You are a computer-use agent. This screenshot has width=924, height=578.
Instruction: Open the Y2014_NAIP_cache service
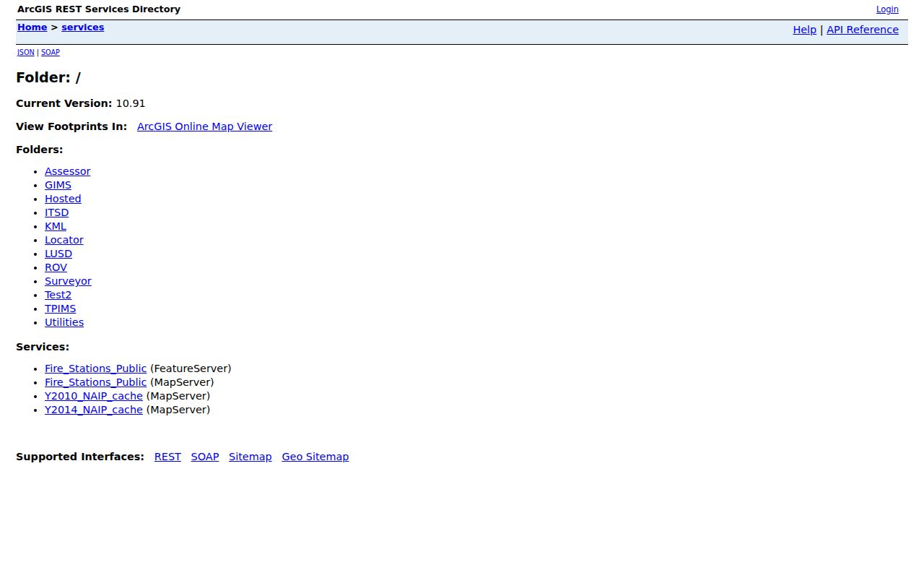tap(94, 410)
